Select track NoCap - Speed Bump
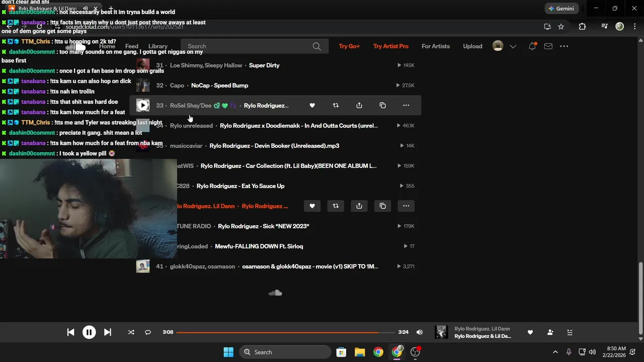 pos(219,85)
